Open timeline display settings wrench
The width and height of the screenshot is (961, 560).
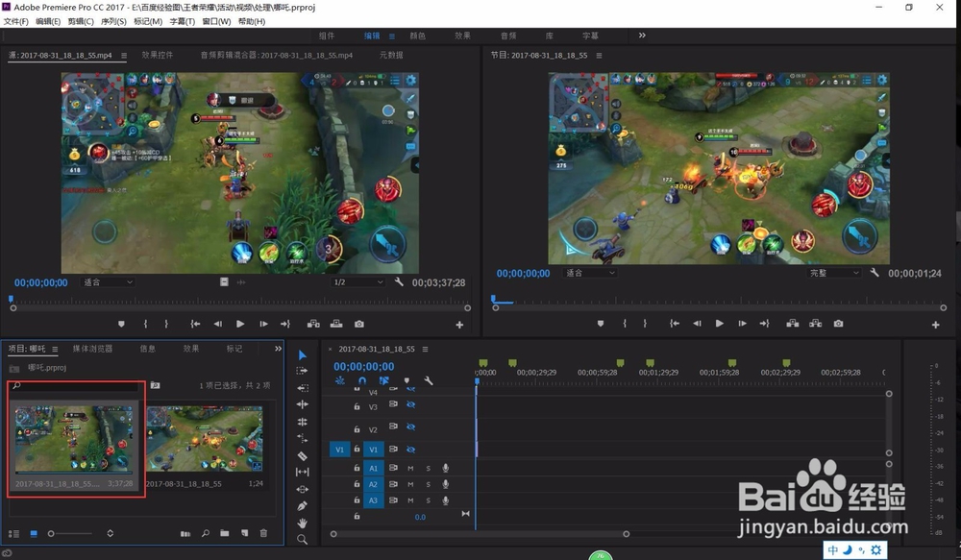coord(429,380)
